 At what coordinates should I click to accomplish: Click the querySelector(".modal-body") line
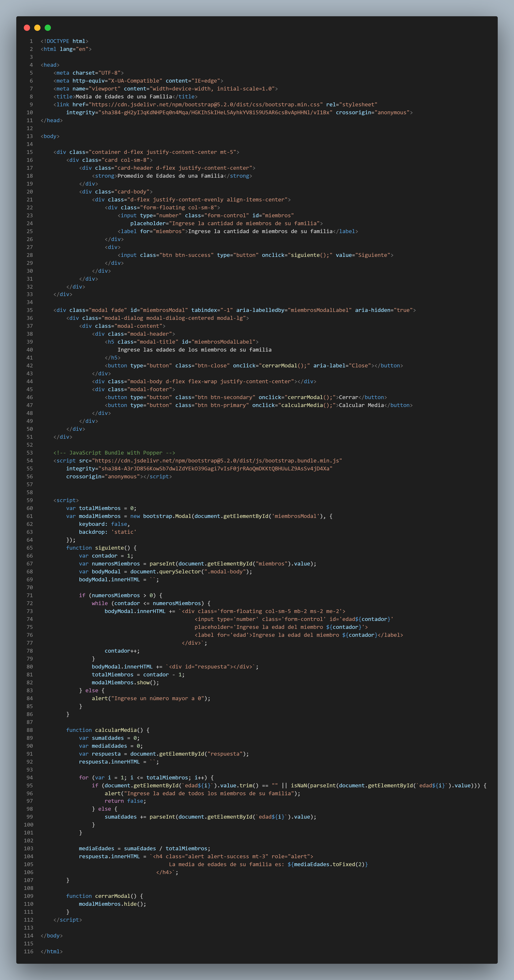pos(166,571)
